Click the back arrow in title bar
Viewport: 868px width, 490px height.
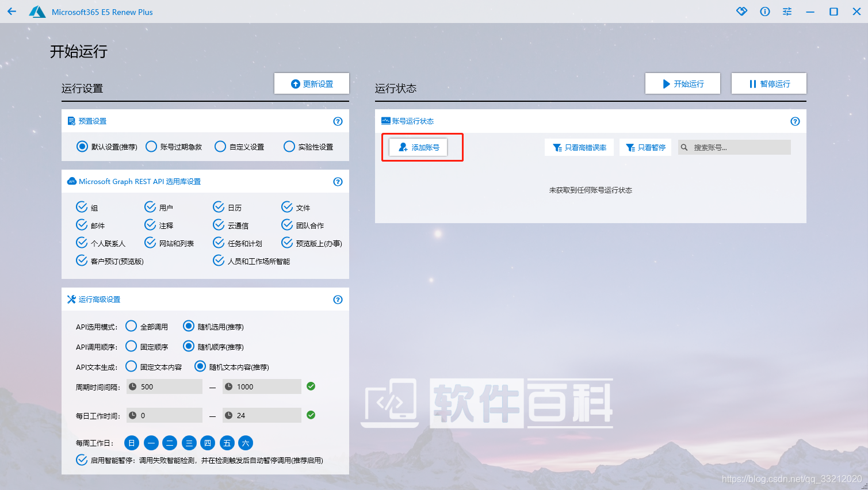(12, 12)
